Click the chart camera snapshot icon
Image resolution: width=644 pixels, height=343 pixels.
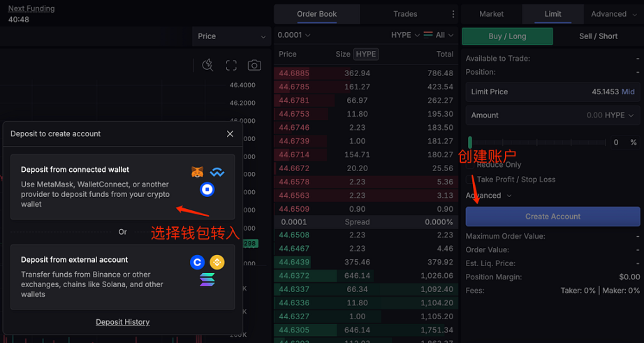254,65
